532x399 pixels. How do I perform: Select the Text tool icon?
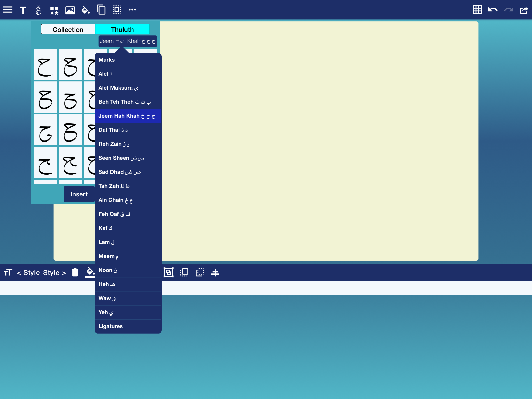(x=23, y=10)
